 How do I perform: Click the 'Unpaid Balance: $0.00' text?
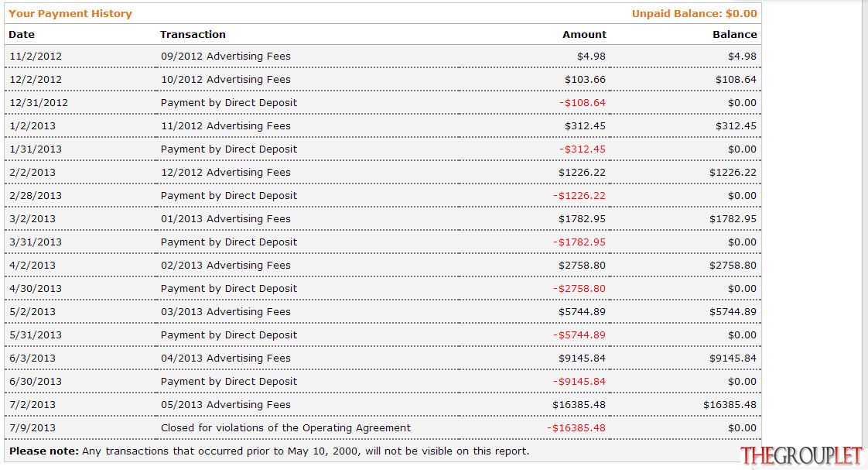[x=694, y=14]
